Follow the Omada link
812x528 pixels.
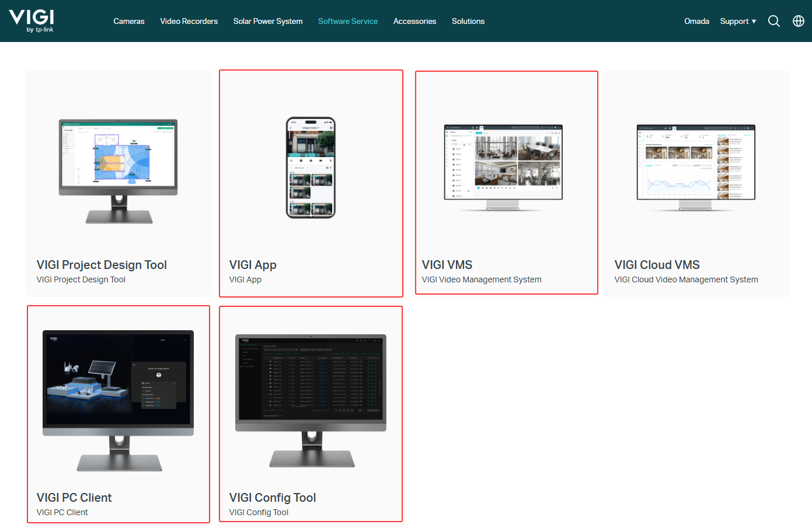coord(696,21)
